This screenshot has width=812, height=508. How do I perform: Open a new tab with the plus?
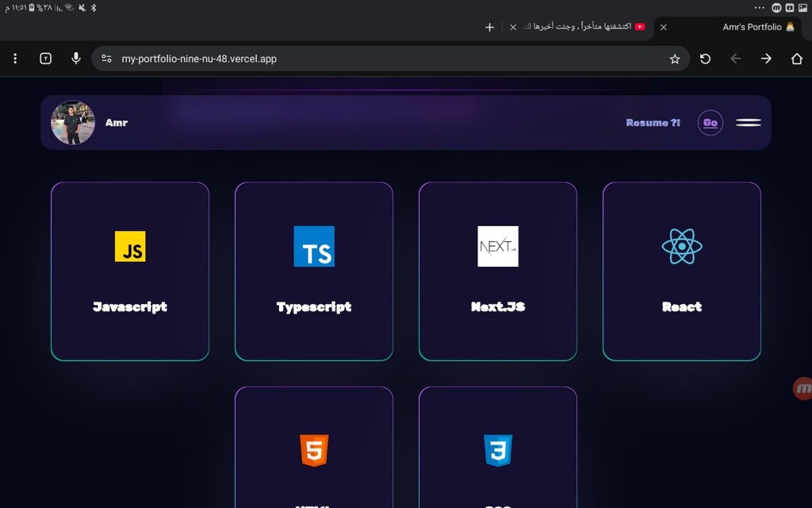[x=489, y=27]
